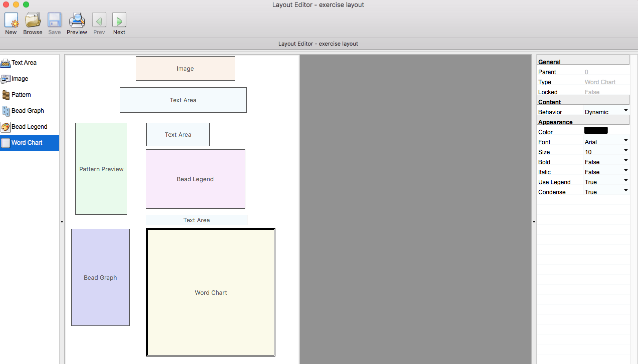Open the Browse folder icon
The width and height of the screenshot is (638, 364).
(x=33, y=20)
